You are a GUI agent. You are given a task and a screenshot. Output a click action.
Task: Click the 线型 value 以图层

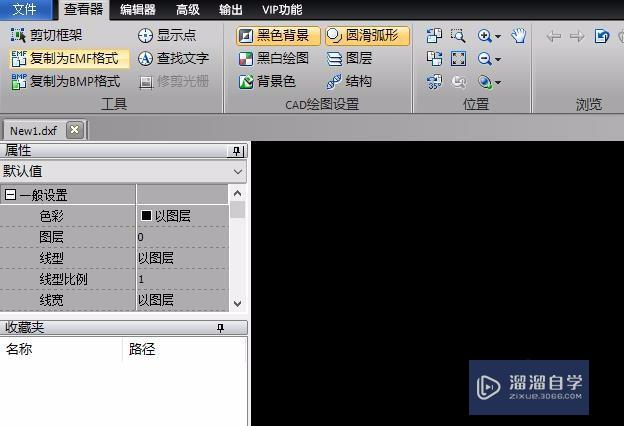[x=183, y=258]
